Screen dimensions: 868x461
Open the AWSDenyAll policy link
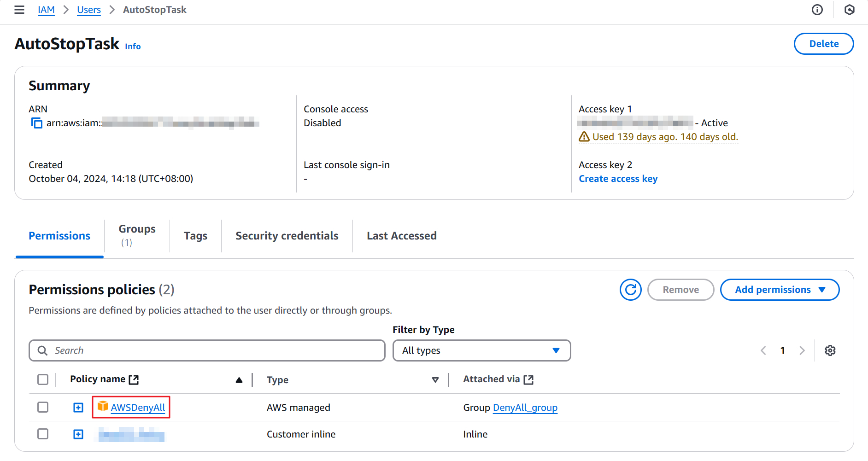[138, 408]
